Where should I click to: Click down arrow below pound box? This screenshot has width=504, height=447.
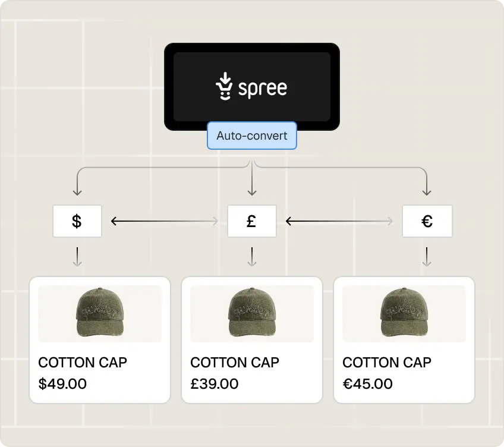click(x=251, y=257)
